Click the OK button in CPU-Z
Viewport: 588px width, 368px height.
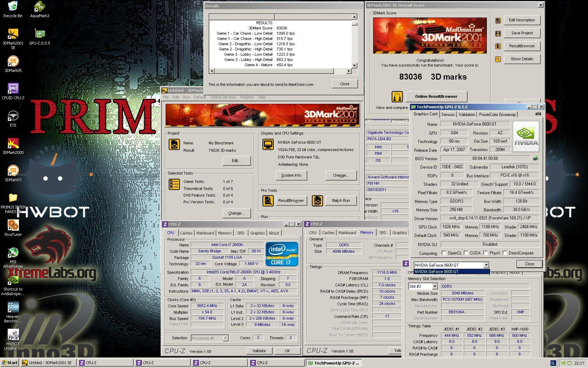tap(287, 351)
